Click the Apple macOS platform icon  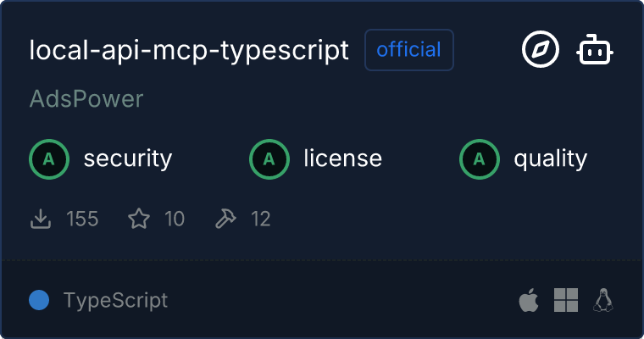pos(528,300)
